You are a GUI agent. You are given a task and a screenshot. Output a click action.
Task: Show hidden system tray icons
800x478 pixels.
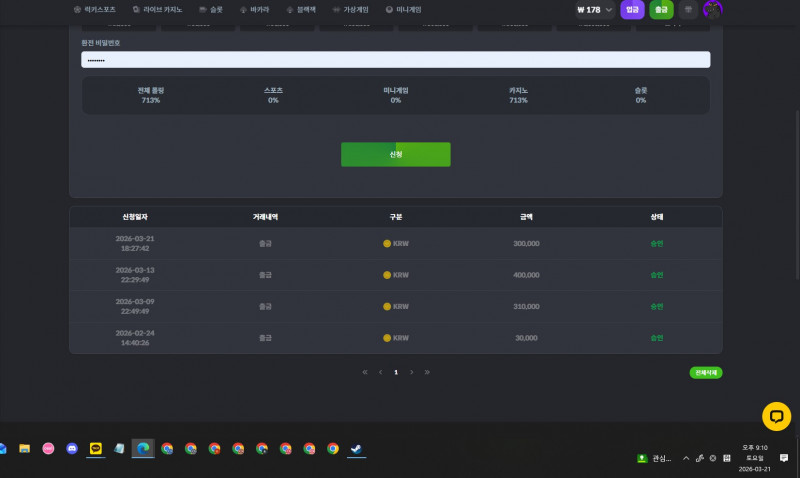coord(686,458)
